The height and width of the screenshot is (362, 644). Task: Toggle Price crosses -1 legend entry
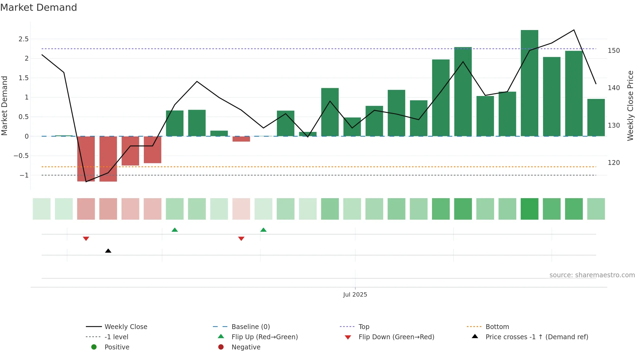530,337
